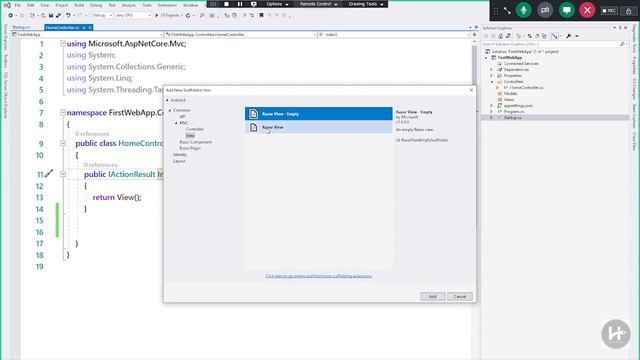Click Cancel in the scaffold dialog
Image resolution: width=640 pixels, height=360 pixels.
coord(460,296)
